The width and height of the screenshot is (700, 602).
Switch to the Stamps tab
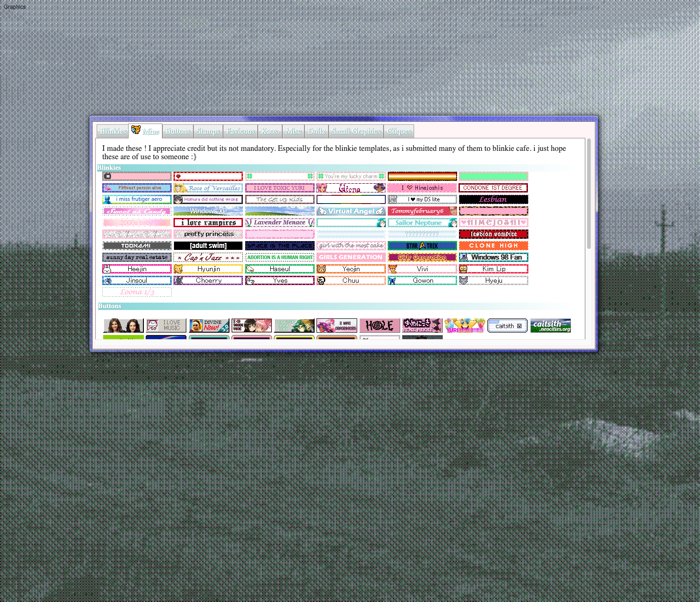(208, 131)
